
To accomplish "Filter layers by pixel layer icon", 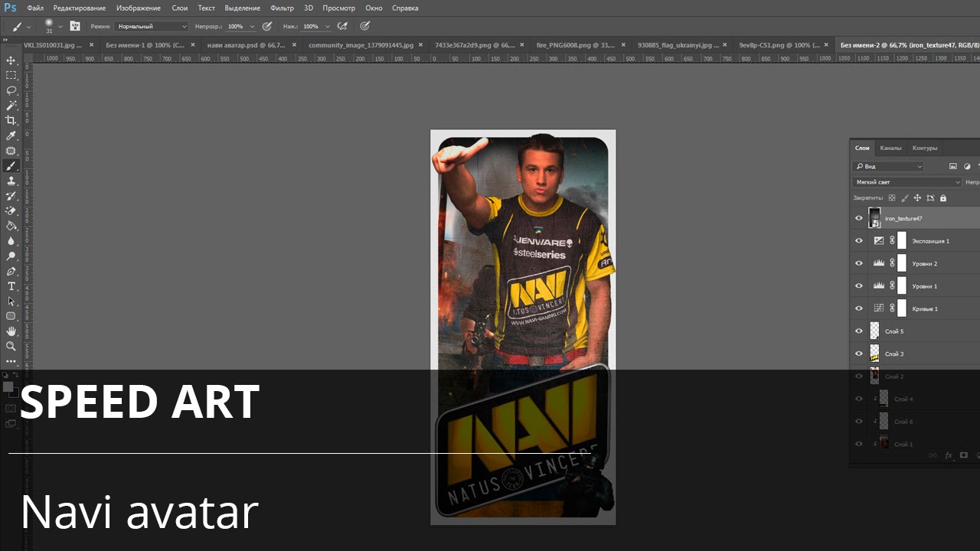I will (953, 166).
